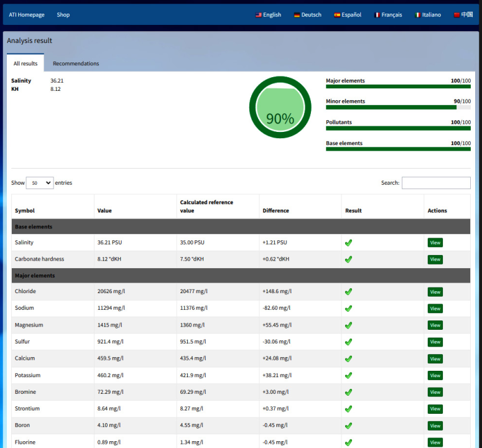Focus the Search input field

tap(436, 183)
